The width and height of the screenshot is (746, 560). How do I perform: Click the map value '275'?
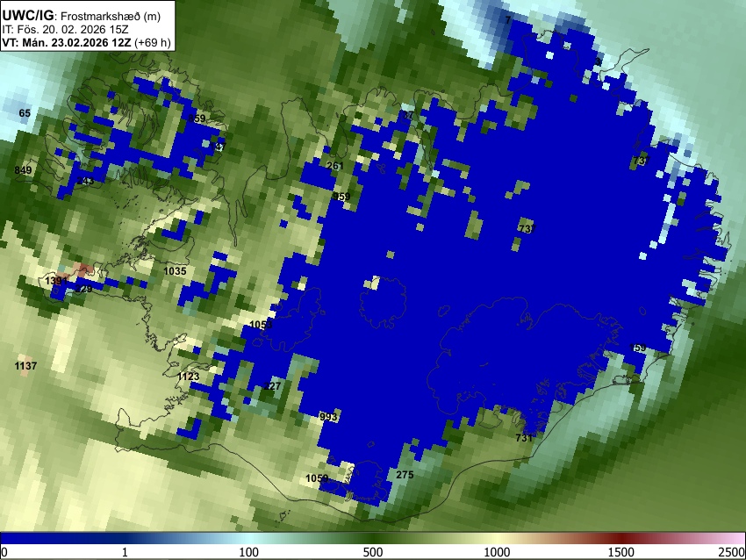(405, 475)
